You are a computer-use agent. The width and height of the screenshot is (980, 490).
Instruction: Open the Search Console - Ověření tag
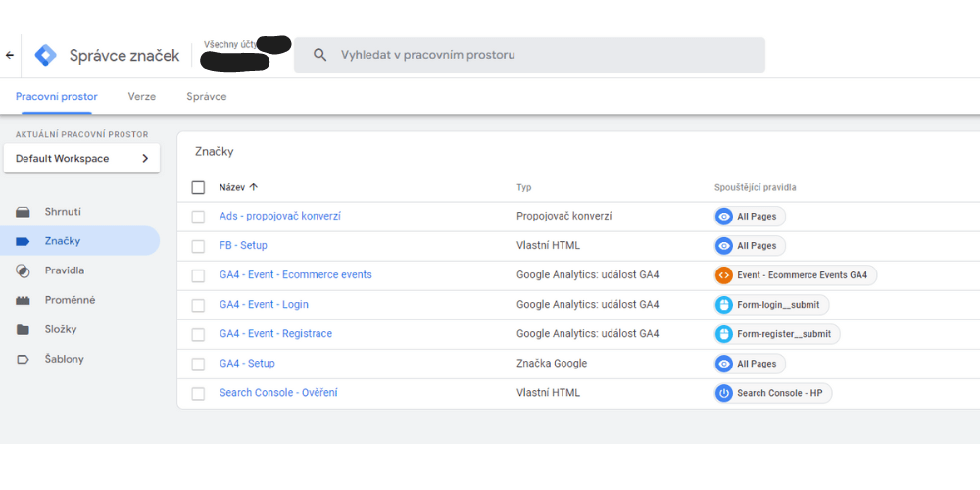(x=278, y=393)
